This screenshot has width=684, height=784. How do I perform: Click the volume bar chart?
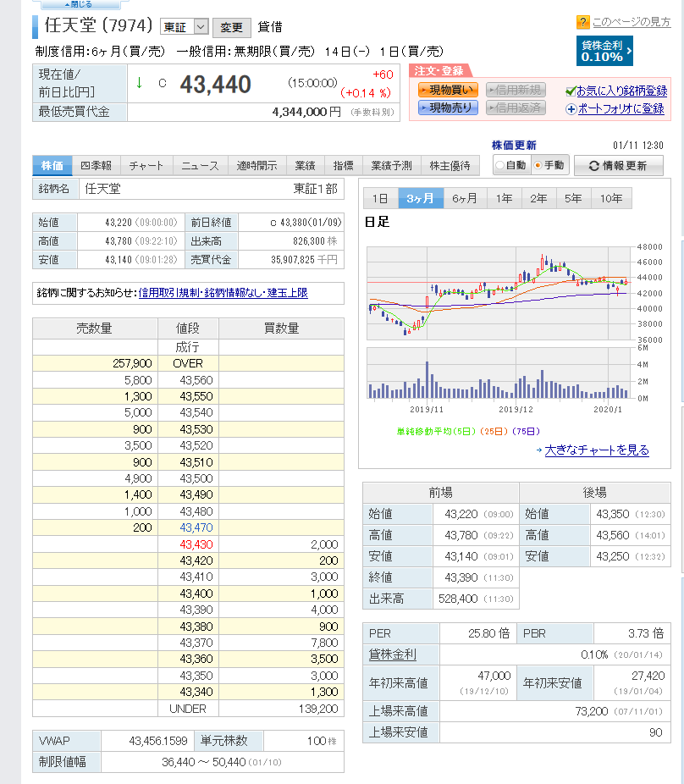click(499, 373)
